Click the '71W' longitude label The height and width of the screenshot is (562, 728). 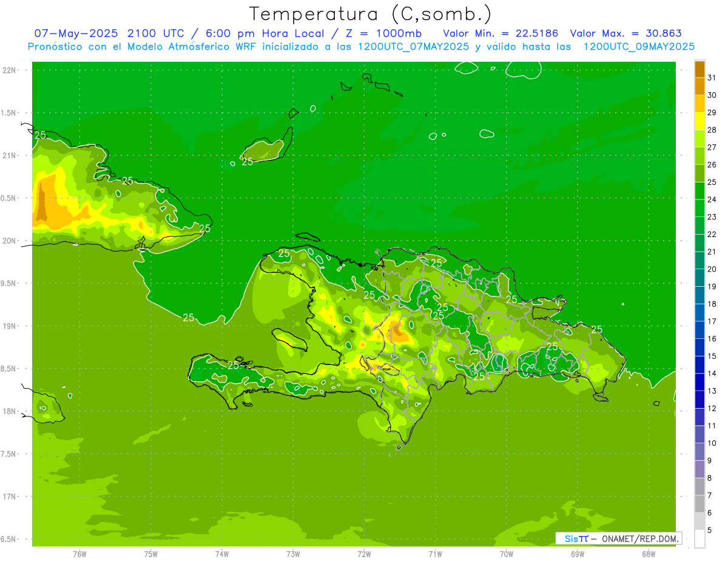click(435, 554)
